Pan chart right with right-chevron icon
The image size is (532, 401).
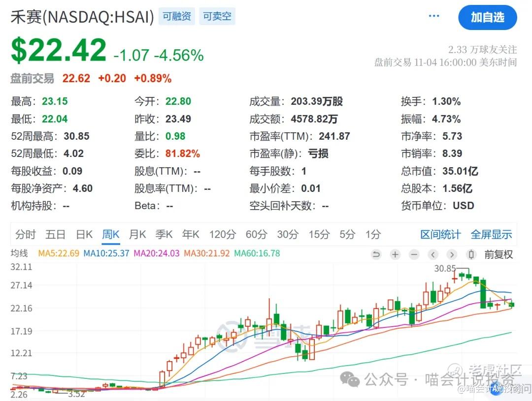click(x=452, y=254)
